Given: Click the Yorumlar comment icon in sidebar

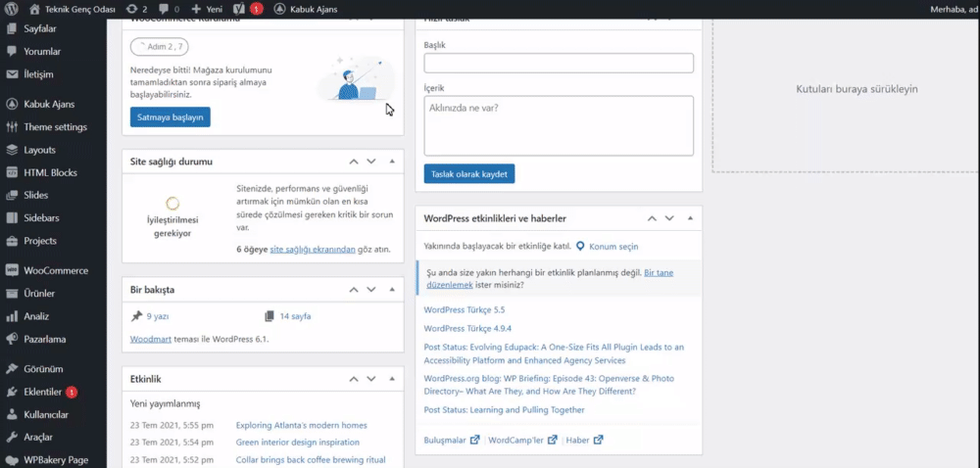Looking at the screenshot, I should 12,52.
